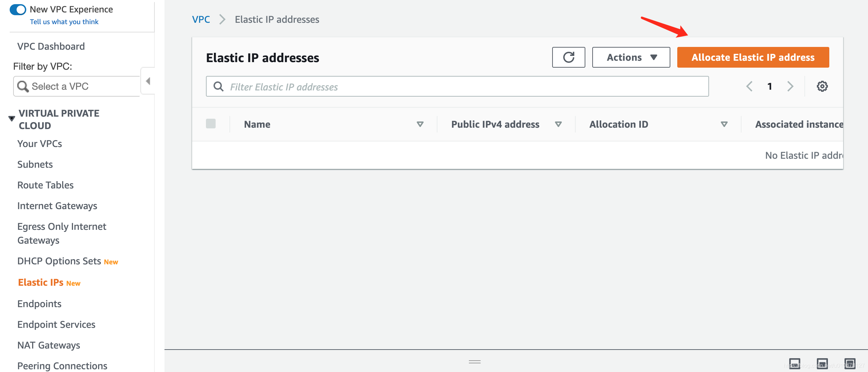Open DHCP Options Sets page

click(59, 261)
